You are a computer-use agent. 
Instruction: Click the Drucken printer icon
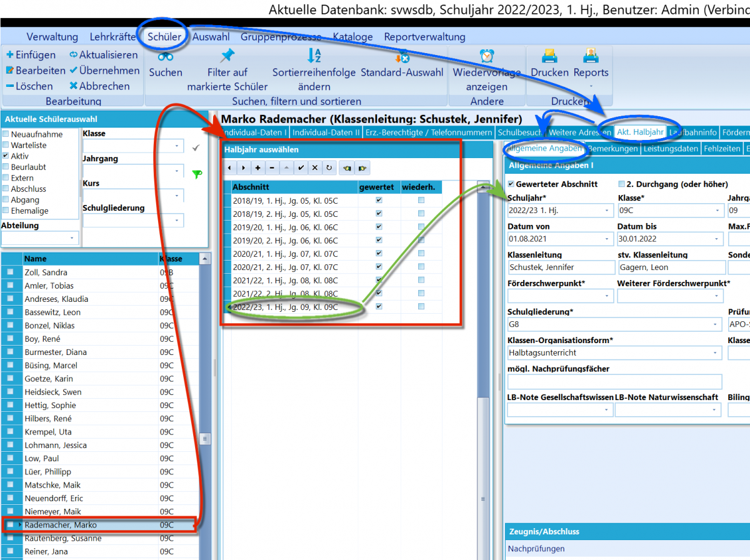pyautogui.click(x=549, y=56)
